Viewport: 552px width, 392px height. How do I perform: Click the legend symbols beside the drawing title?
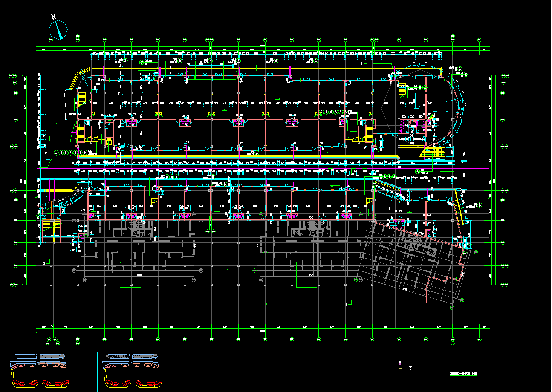tap(400, 365)
